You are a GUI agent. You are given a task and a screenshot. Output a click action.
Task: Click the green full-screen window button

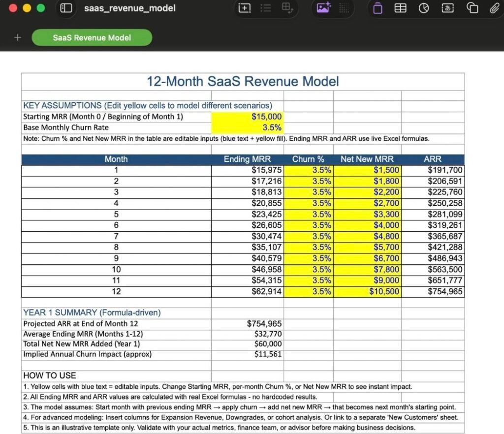(x=41, y=8)
